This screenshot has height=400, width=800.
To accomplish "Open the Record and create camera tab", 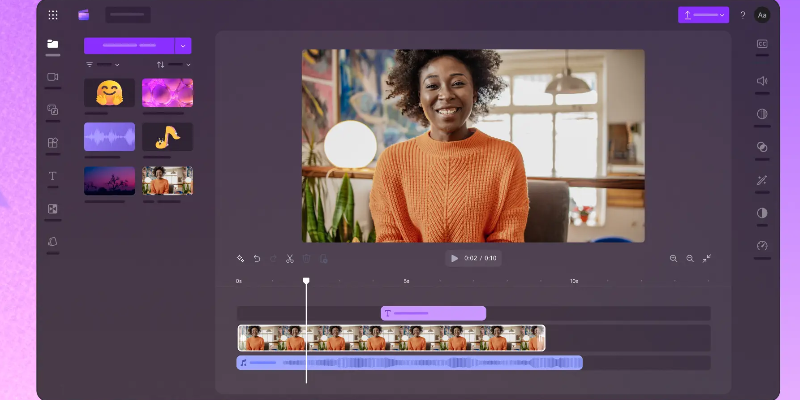I will pos(53,77).
